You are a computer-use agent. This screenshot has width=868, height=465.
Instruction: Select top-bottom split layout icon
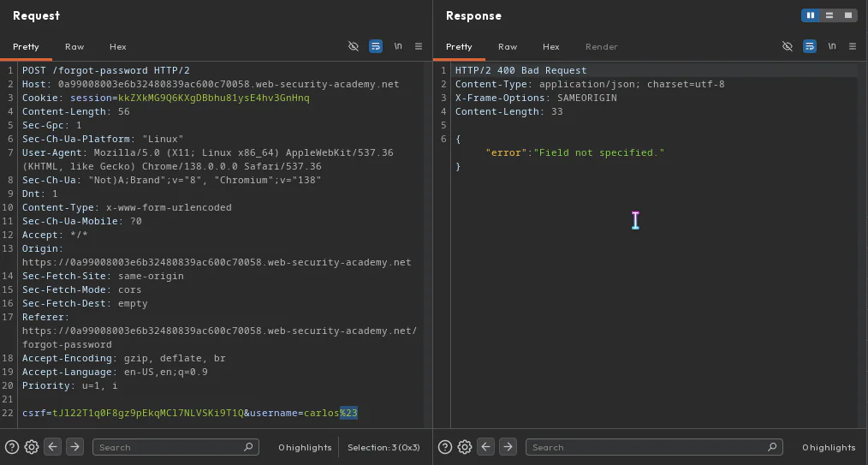click(x=829, y=15)
